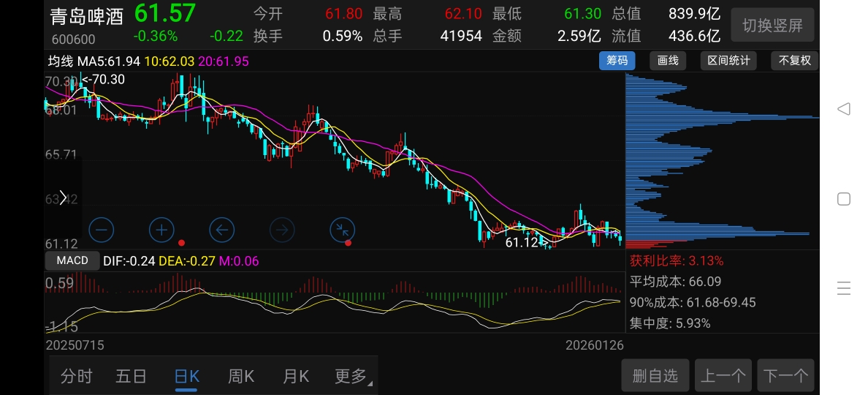Tap the circulating value 436.6亿
Screen dimensions: 868x395
[x=694, y=36]
